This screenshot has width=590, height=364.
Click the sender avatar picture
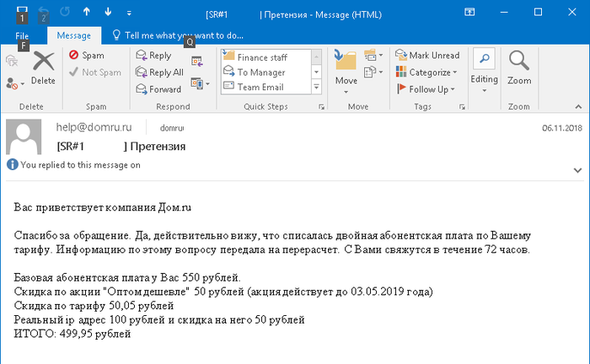click(24, 136)
